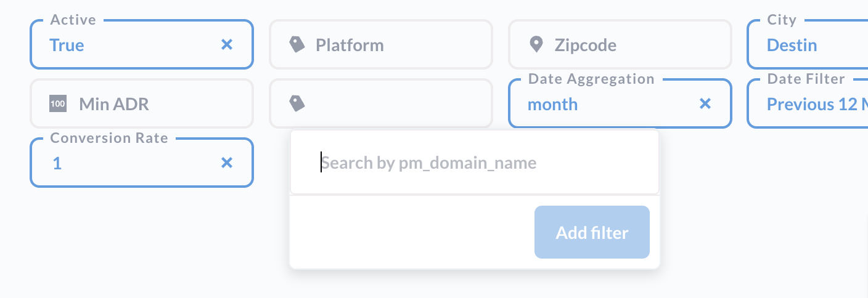Click the Date Aggregation label text

tap(591, 79)
